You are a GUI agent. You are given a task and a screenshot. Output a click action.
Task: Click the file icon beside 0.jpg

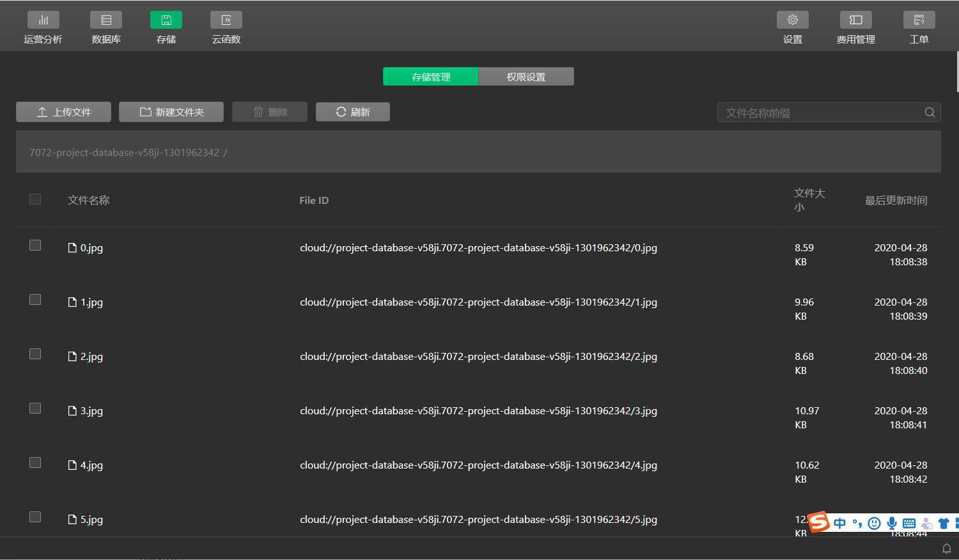pos(72,247)
